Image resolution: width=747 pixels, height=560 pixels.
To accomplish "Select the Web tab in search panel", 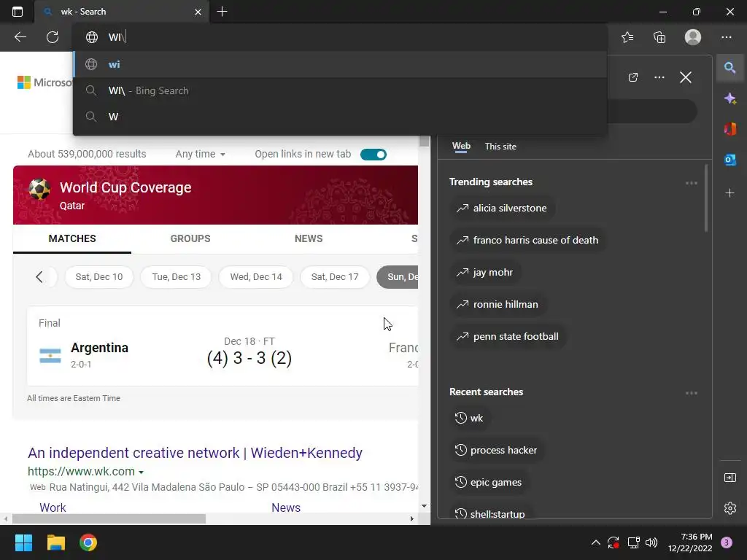I will pyautogui.click(x=461, y=146).
